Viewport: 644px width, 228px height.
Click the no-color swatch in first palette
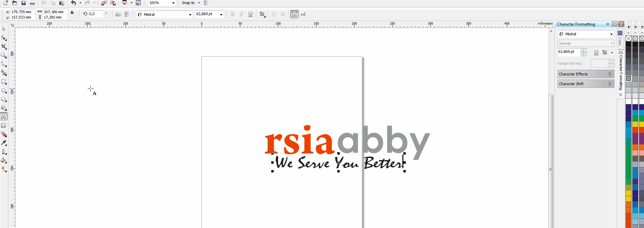click(x=628, y=38)
